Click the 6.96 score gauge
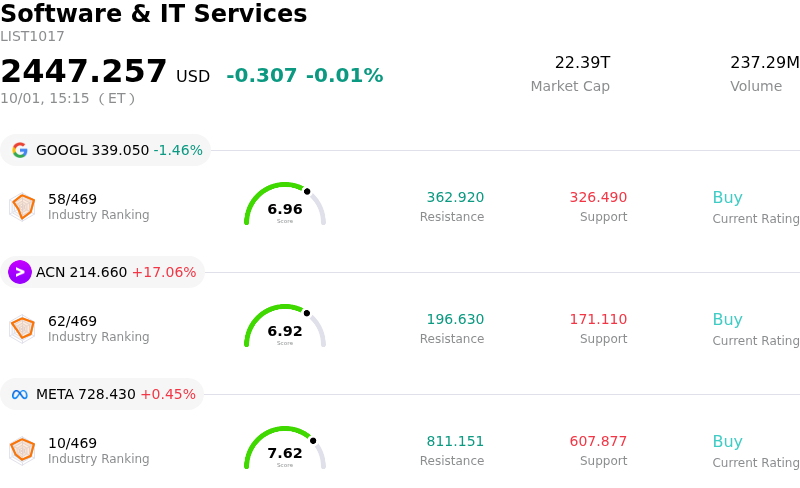The width and height of the screenshot is (800, 488). pyautogui.click(x=285, y=204)
